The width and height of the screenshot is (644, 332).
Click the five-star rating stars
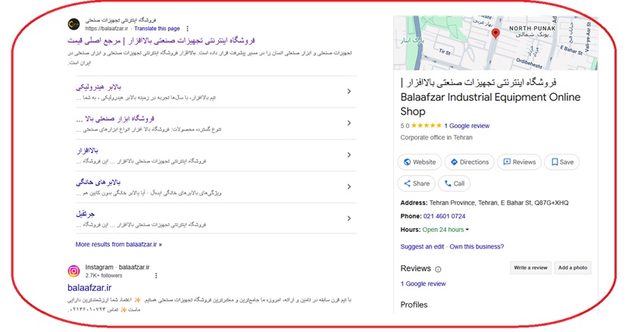pyautogui.click(x=427, y=126)
